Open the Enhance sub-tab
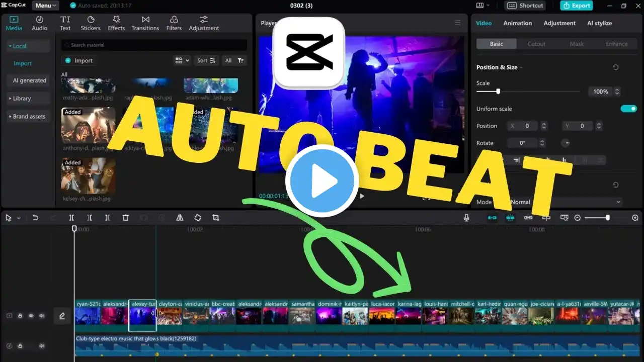Image resolution: width=644 pixels, height=362 pixels. coord(616,44)
